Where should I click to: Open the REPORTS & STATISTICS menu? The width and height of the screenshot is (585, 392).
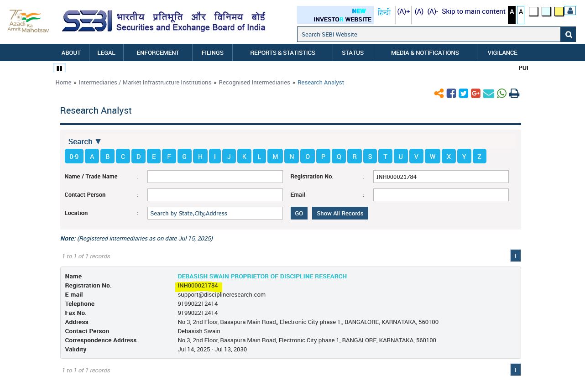tap(283, 52)
